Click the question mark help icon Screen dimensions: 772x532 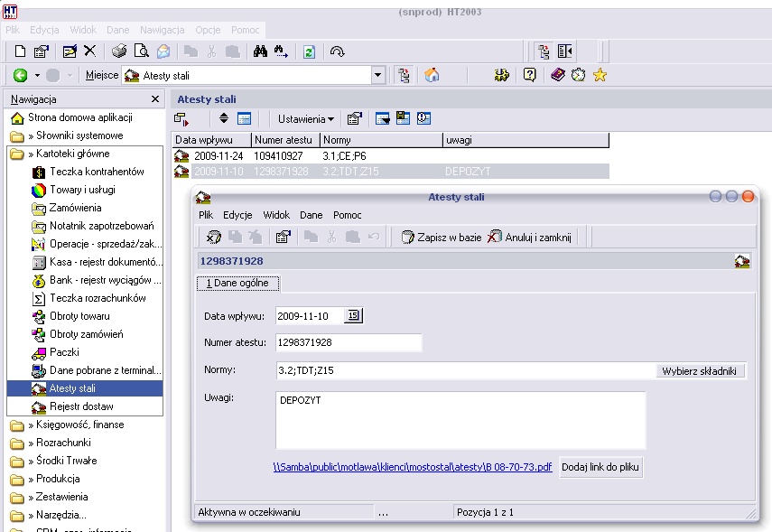tap(529, 75)
